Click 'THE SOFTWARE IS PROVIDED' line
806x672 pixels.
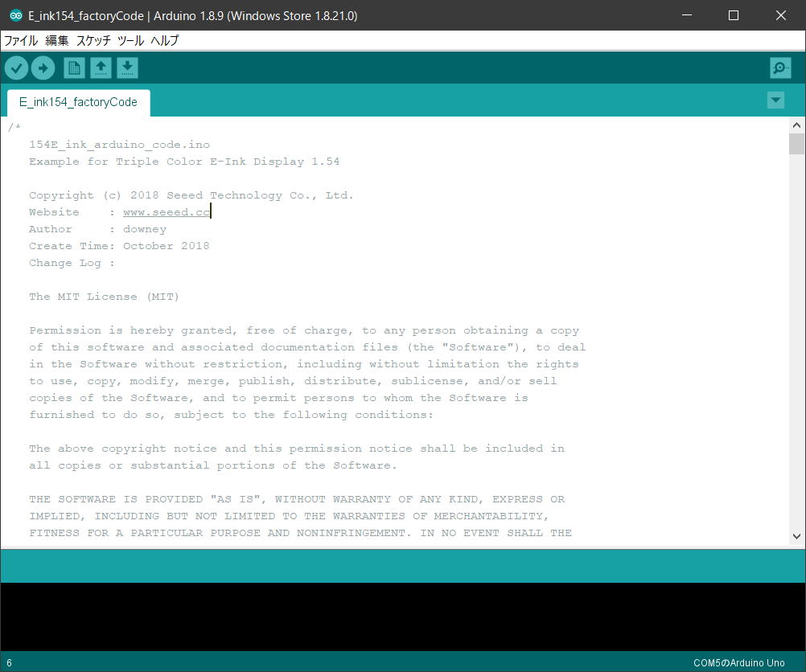(297, 499)
